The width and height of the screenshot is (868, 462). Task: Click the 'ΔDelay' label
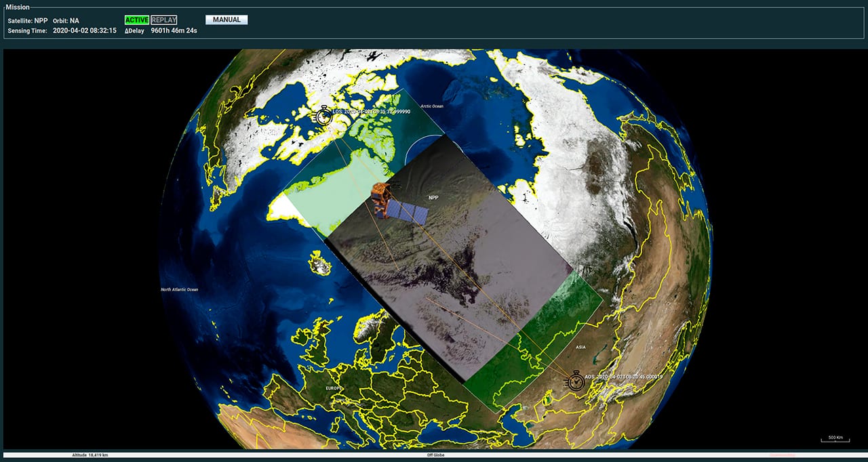(134, 30)
